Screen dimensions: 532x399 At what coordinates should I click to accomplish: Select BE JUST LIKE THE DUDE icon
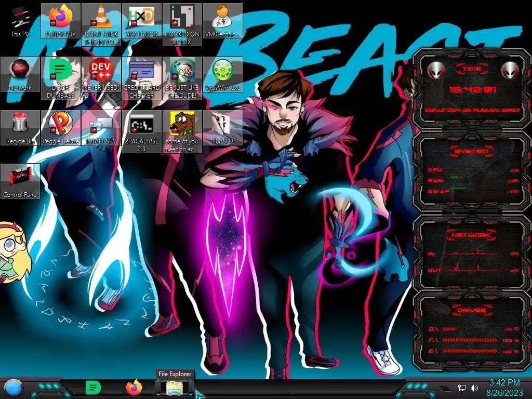point(182,78)
